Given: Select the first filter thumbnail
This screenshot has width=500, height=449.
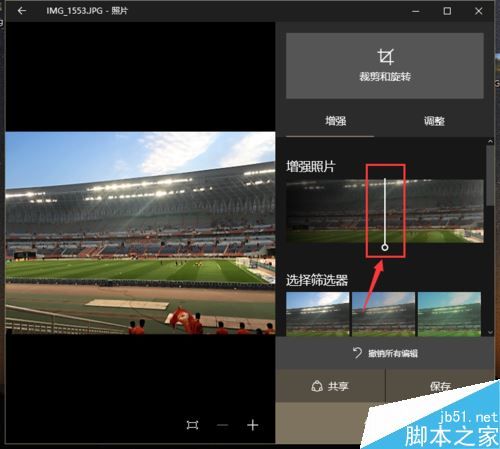Looking at the screenshot, I should pos(318,314).
